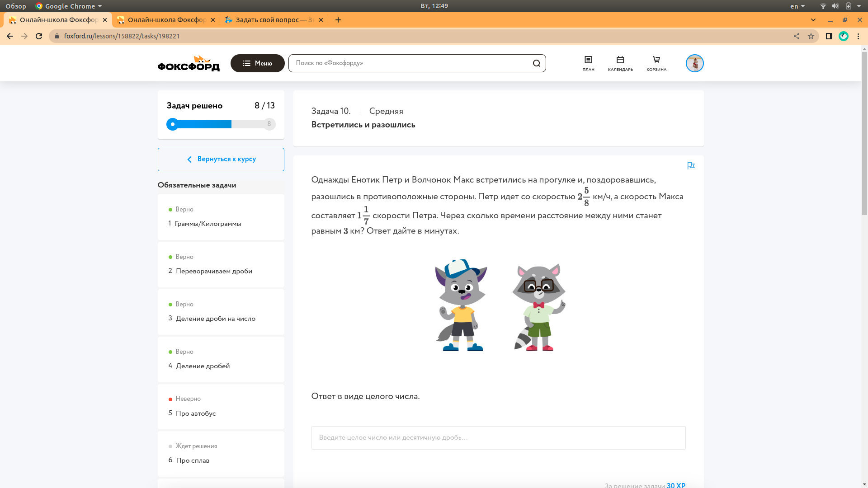Open the user profile avatar
This screenshot has width=868, height=488.
coord(695,63)
